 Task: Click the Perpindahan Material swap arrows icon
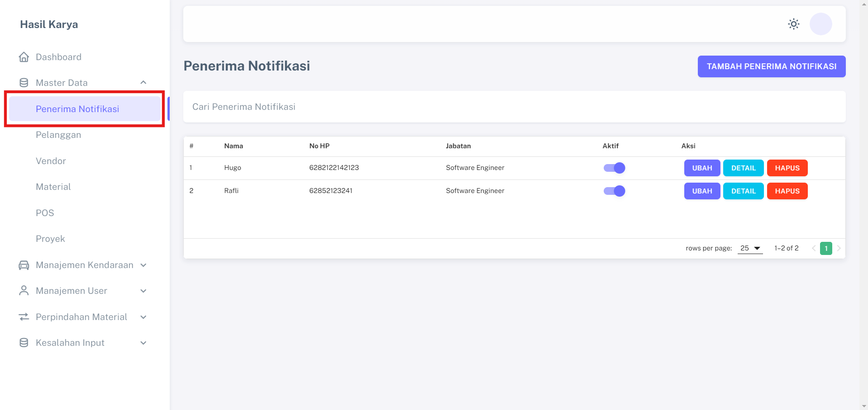click(x=24, y=317)
